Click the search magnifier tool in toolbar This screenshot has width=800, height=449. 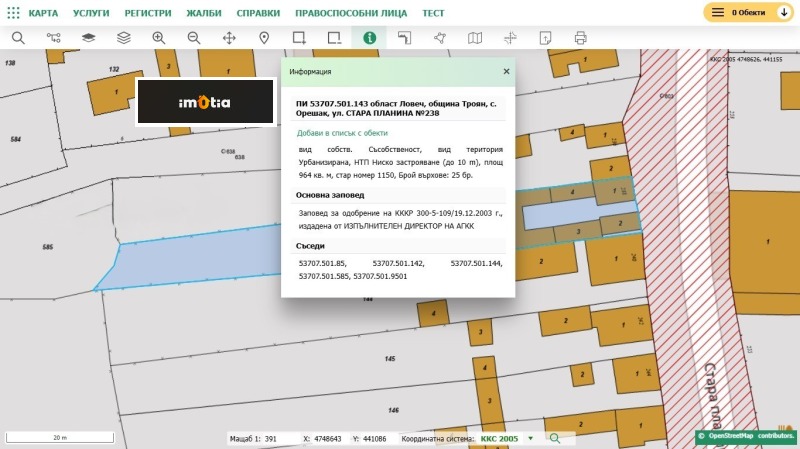click(x=18, y=38)
